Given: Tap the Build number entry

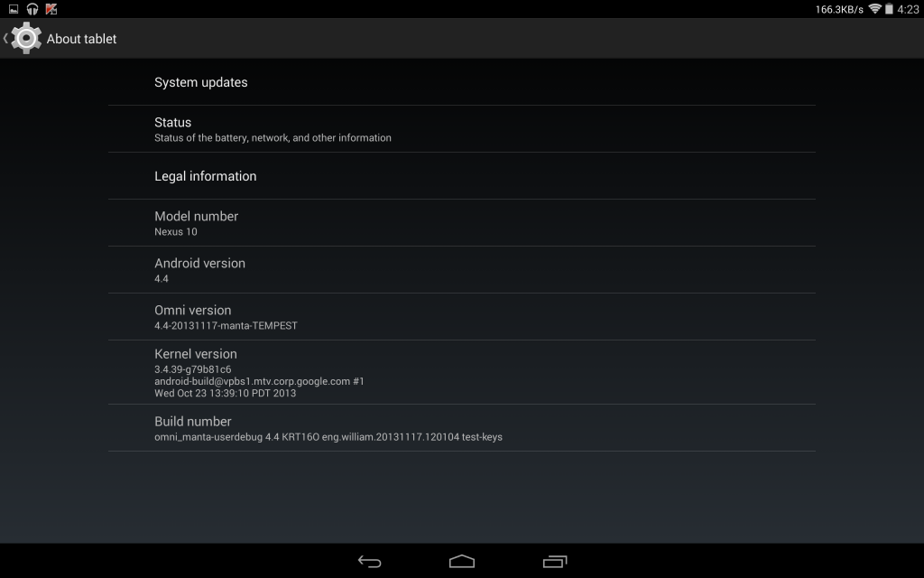Looking at the screenshot, I should [462, 428].
